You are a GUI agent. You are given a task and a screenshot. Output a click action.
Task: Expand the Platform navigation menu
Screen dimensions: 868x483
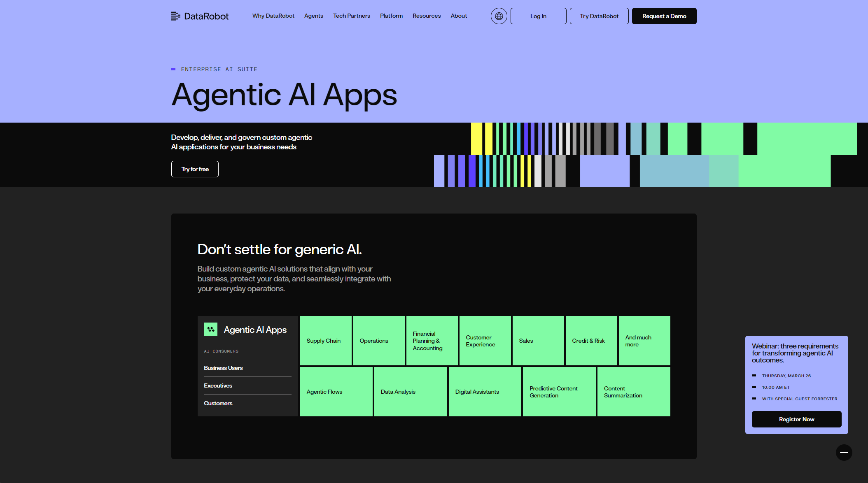391,16
